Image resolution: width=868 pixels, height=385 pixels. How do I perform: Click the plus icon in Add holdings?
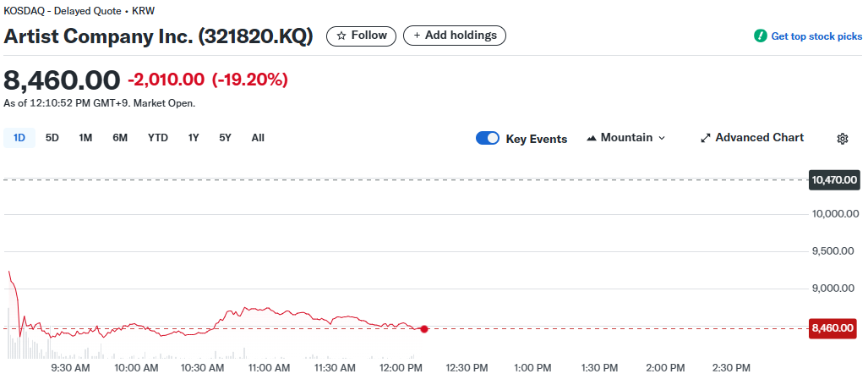coord(417,36)
